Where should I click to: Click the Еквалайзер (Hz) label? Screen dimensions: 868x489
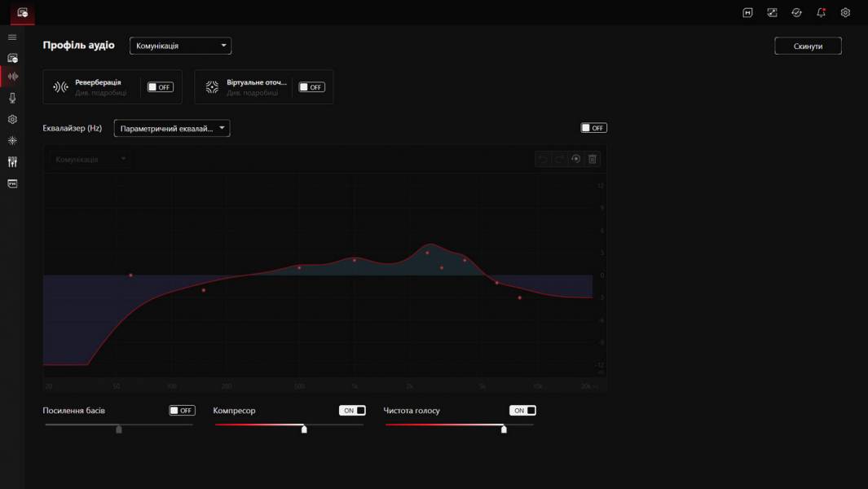(x=73, y=129)
